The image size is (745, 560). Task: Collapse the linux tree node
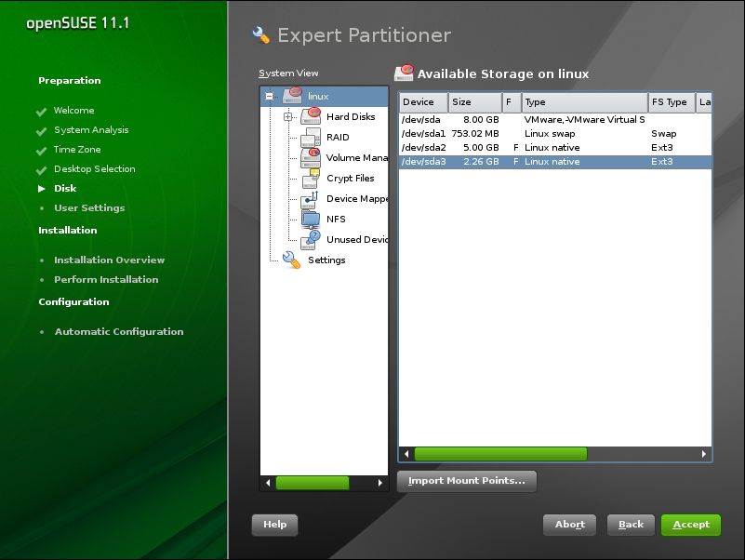tap(270, 96)
